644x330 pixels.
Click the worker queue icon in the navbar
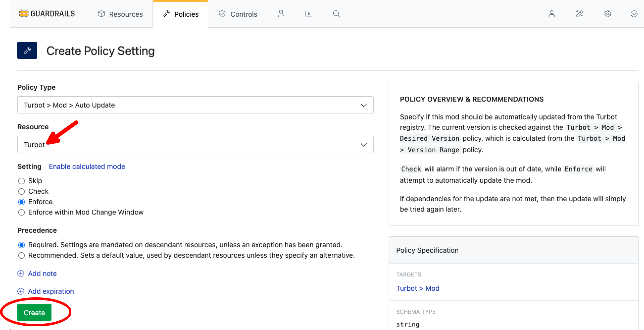tap(281, 14)
